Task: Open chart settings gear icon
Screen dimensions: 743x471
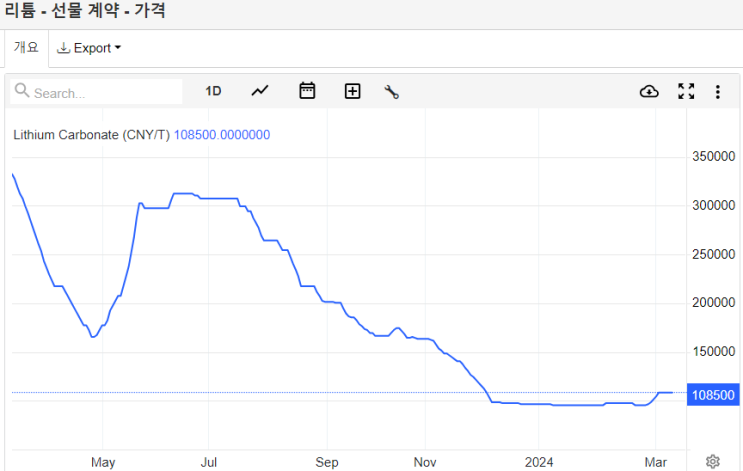Action: [x=713, y=461]
